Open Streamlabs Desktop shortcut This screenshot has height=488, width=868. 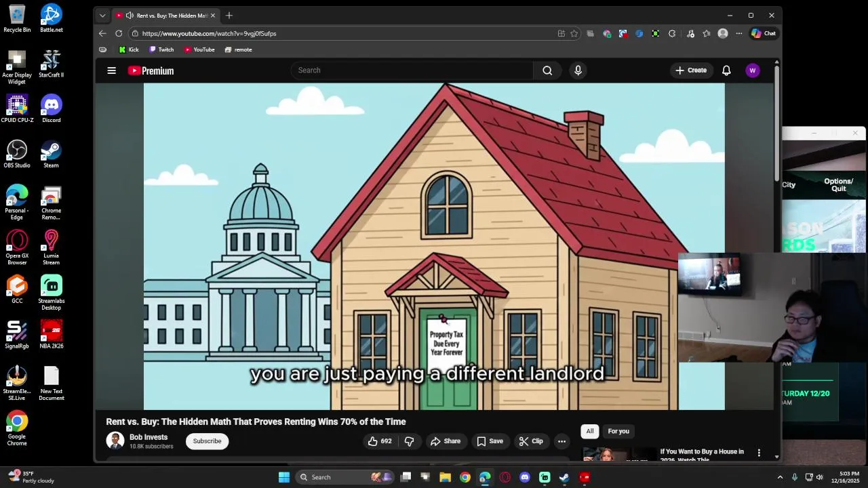click(51, 293)
